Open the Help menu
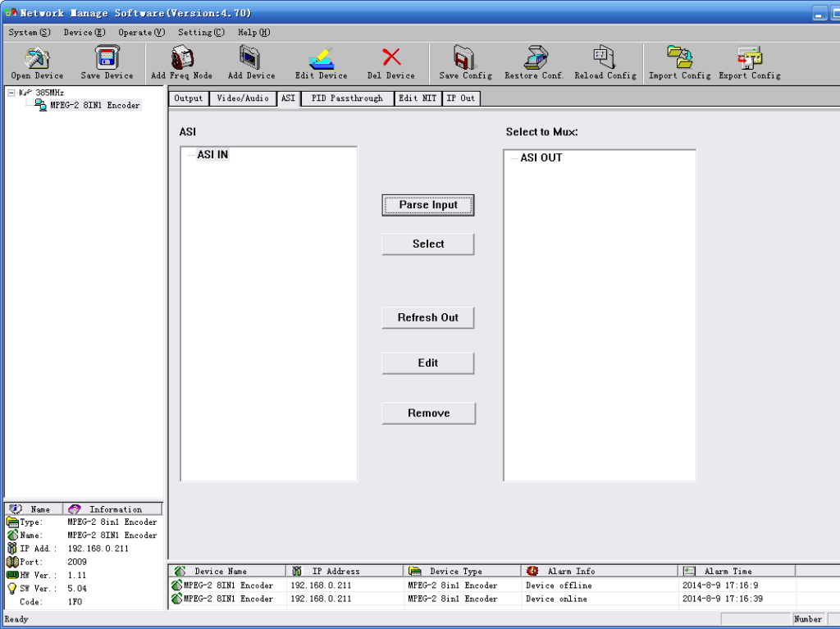This screenshot has width=840, height=629. click(254, 32)
